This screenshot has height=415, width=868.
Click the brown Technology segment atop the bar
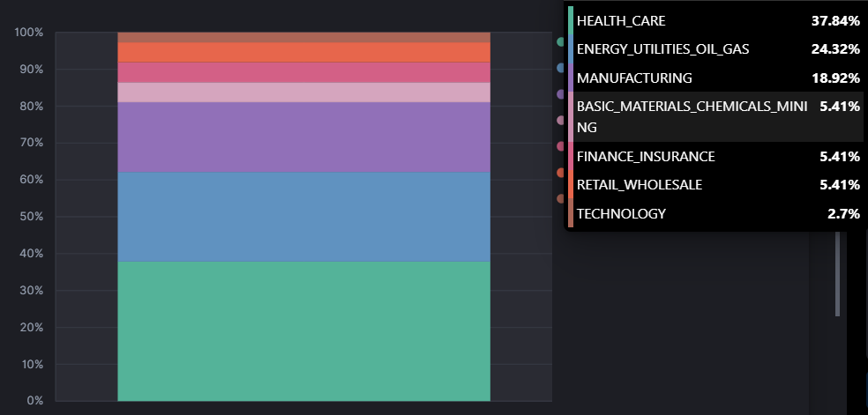coord(303,37)
